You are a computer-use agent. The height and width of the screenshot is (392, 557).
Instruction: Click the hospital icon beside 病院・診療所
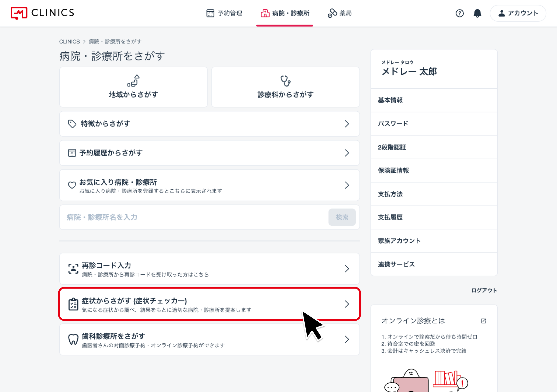[x=265, y=13]
